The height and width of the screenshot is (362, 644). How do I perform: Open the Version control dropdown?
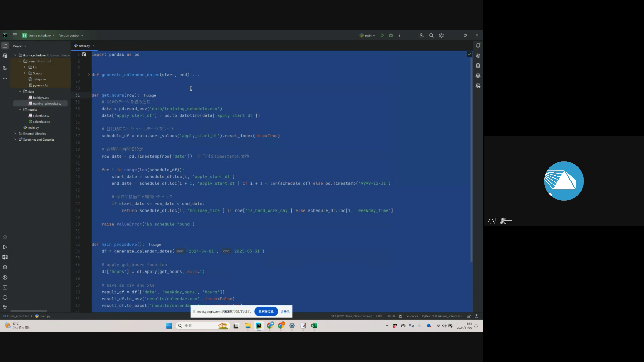(x=71, y=35)
